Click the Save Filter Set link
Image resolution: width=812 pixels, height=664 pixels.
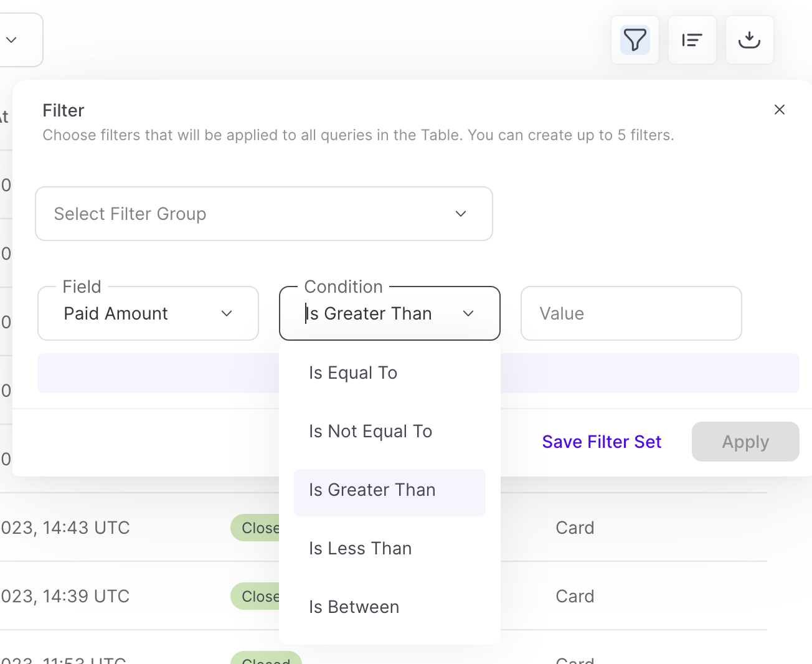click(x=602, y=442)
